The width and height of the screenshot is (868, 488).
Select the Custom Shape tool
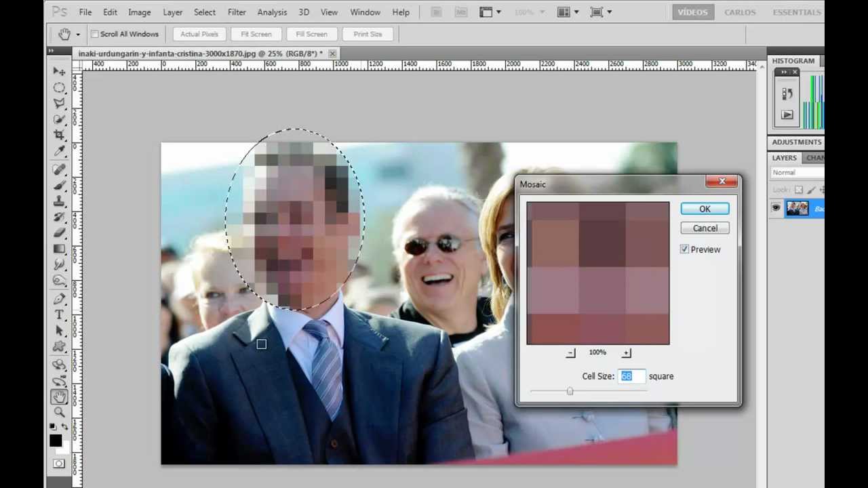click(x=60, y=347)
